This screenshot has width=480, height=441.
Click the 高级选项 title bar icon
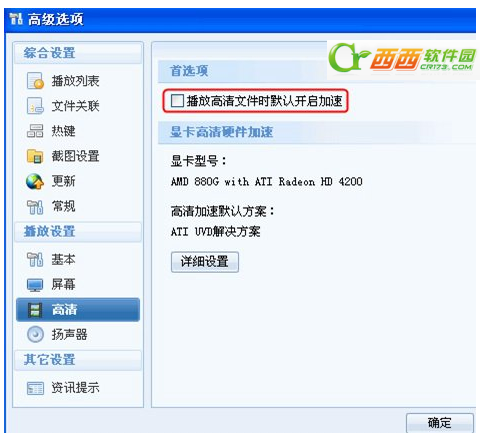16,19
